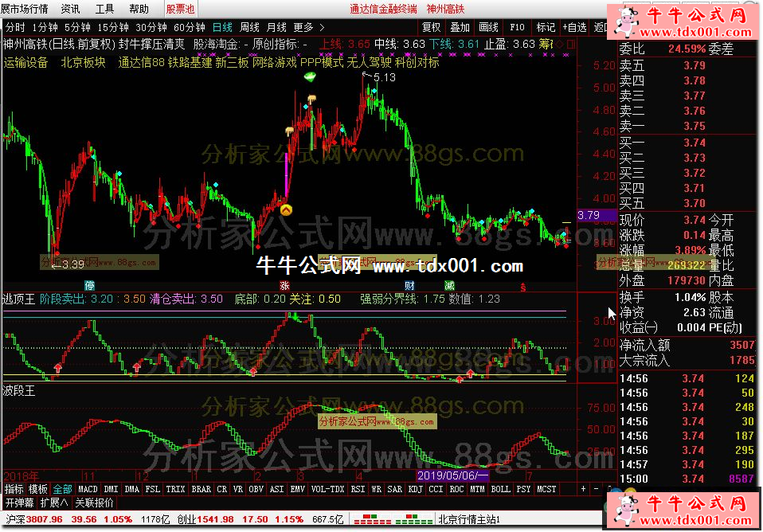The width and height of the screenshot is (763, 532).
Task: Switch to 模板 template mode
Action: pyautogui.click(x=38, y=489)
